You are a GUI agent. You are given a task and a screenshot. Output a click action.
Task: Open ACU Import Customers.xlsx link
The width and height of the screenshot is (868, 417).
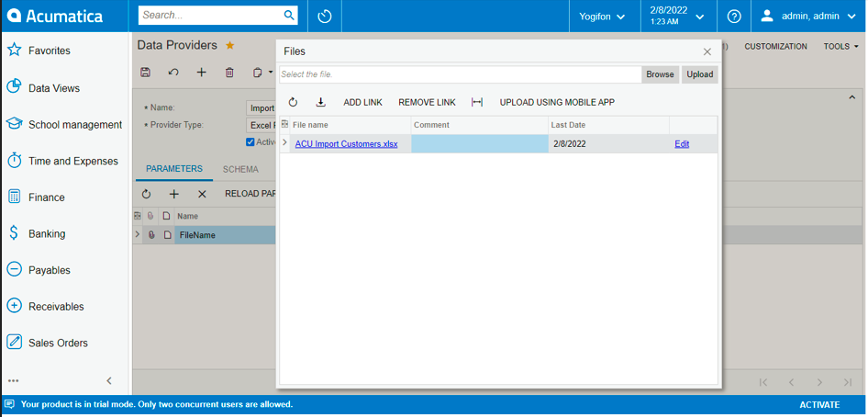point(346,144)
